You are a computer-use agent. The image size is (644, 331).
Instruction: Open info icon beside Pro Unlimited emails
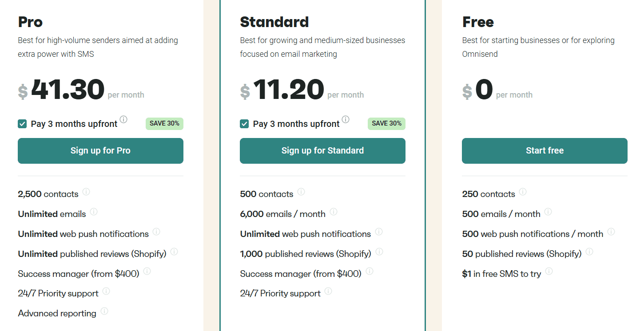(x=94, y=212)
